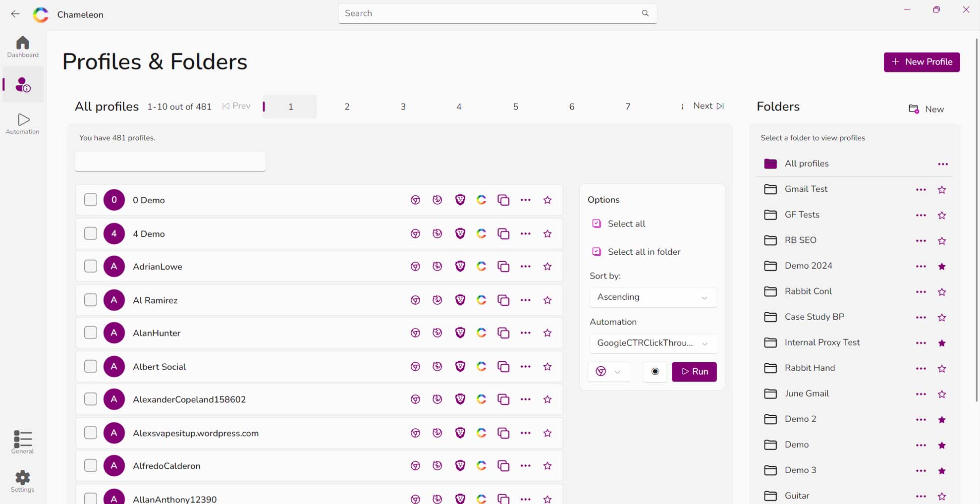
Task: Open Settings gear in sidebar
Action: (x=23, y=482)
